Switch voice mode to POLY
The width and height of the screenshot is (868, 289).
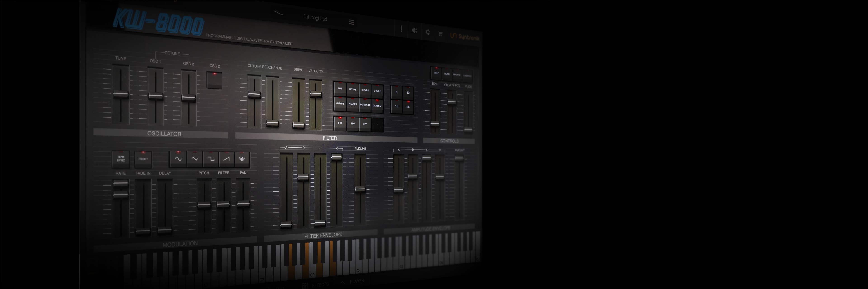(x=436, y=73)
